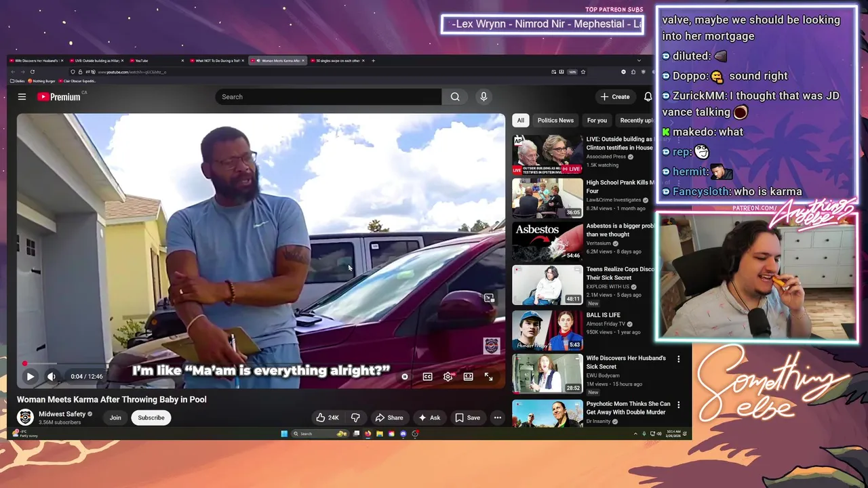Start voice search with the microphone icon

(x=484, y=97)
